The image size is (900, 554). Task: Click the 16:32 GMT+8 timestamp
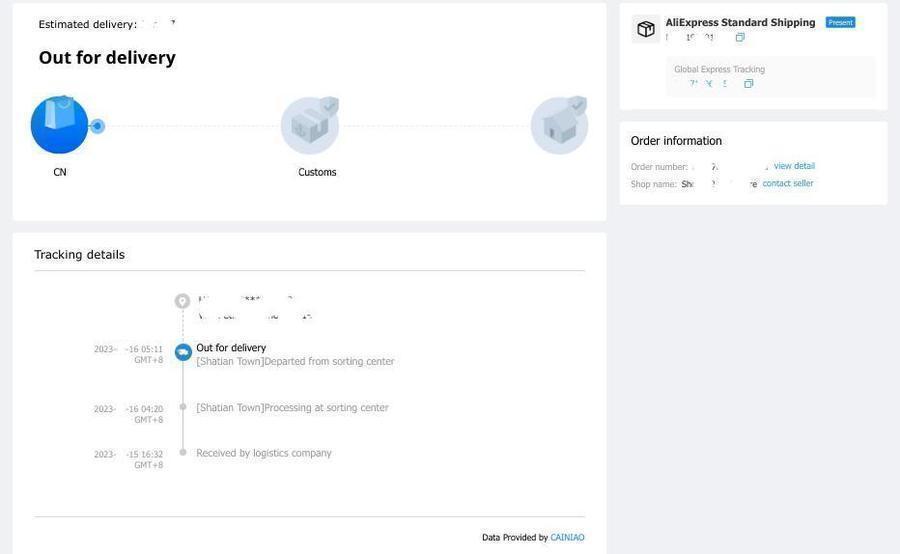(129, 459)
